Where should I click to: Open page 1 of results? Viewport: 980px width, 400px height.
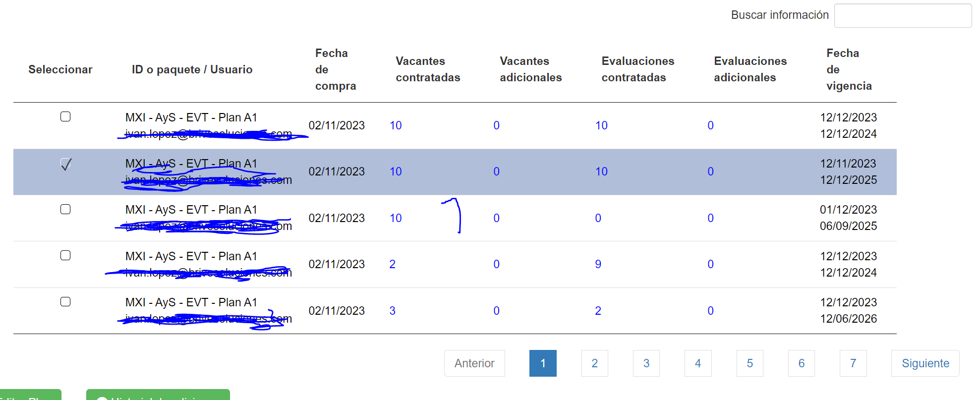(543, 363)
